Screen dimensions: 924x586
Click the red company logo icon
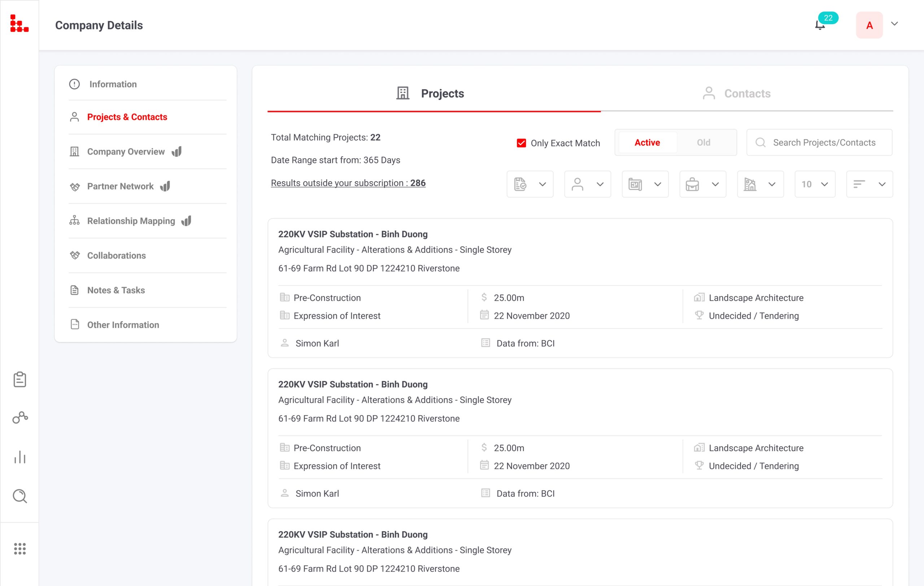(x=19, y=23)
